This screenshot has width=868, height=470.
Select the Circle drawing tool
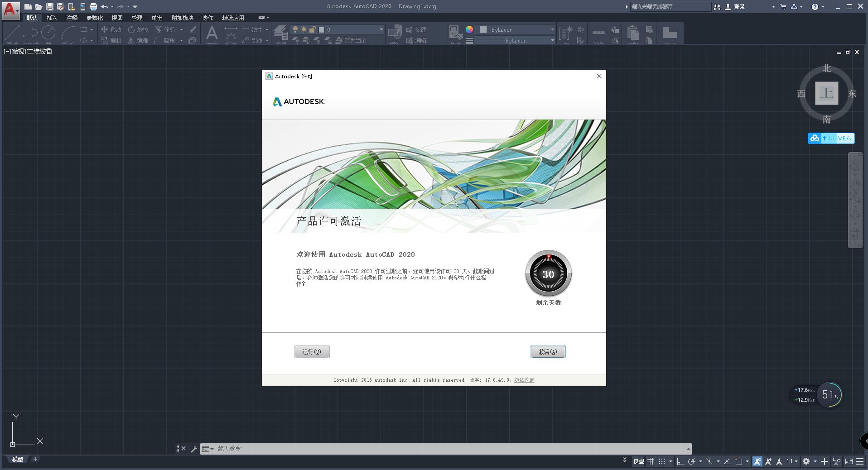click(x=48, y=33)
